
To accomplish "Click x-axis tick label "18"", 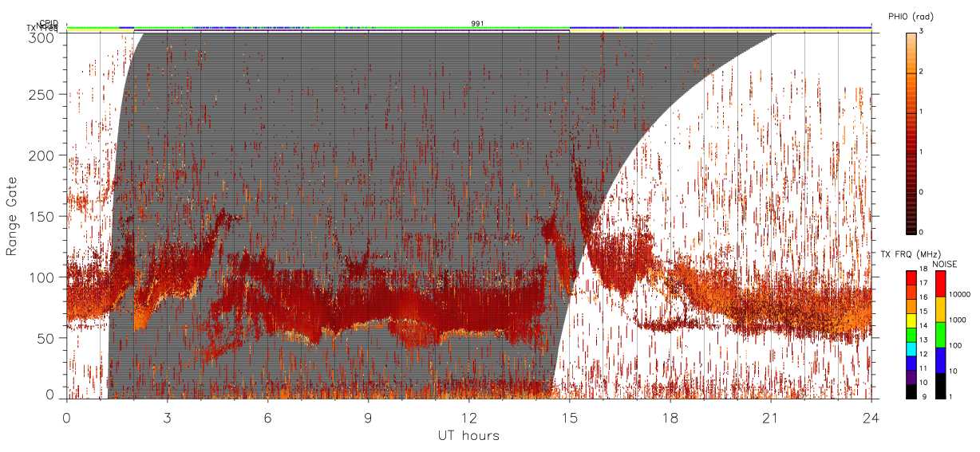I will pos(670,416).
